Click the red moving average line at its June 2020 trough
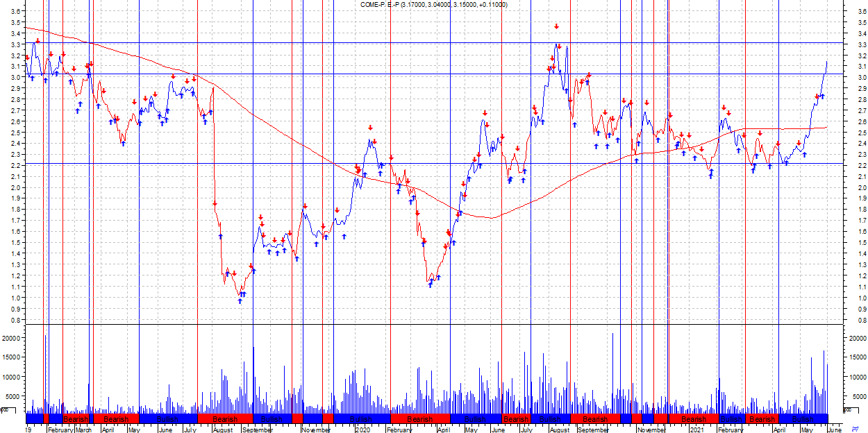This screenshot has width=868, height=433. click(492, 218)
